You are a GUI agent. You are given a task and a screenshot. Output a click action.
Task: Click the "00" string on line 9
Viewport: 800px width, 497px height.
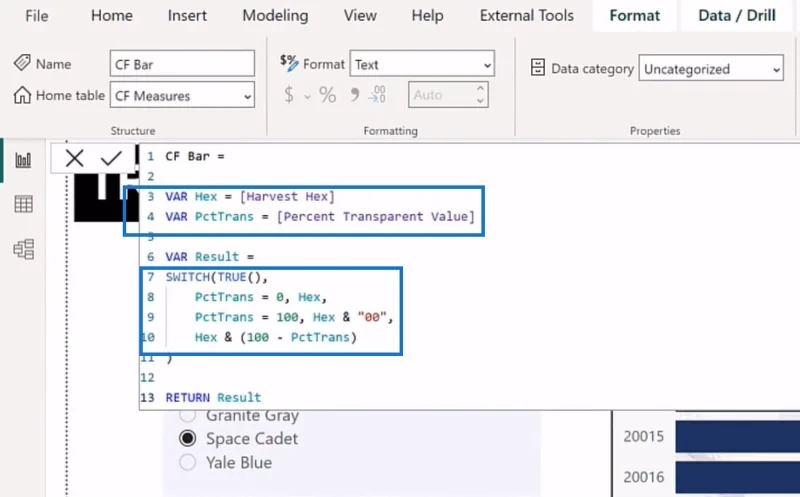(x=372, y=317)
